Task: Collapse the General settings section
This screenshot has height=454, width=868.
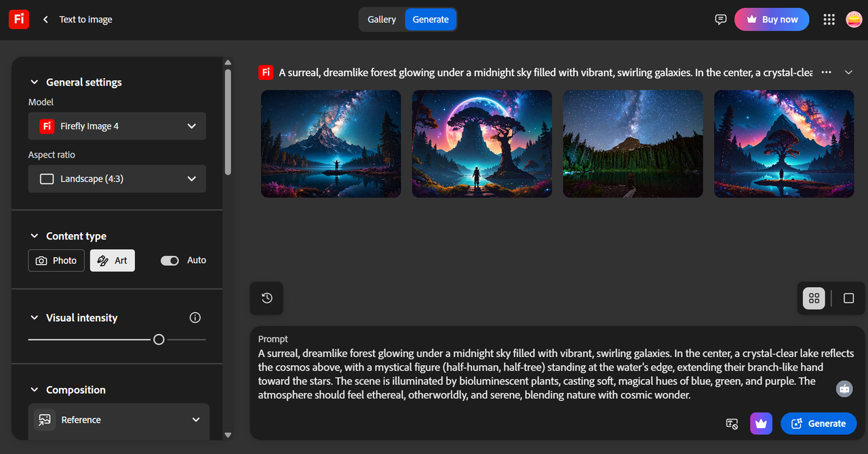Action: pos(34,82)
